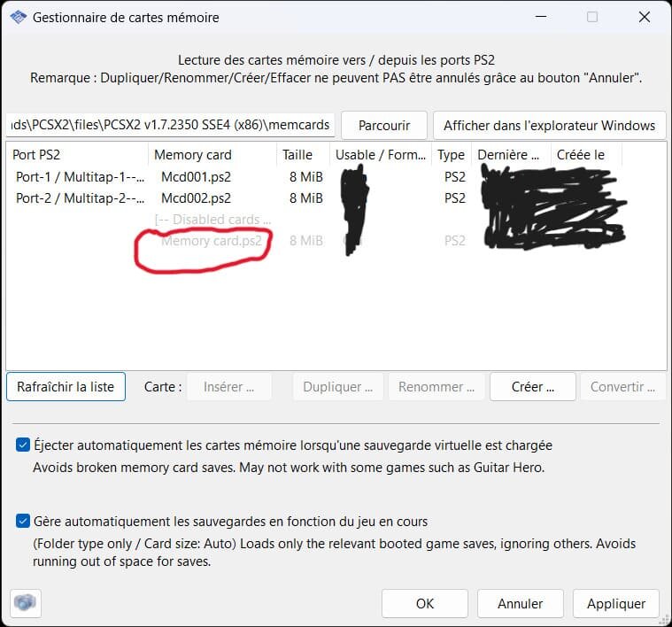The width and height of the screenshot is (672, 627).
Task: Open 'Afficher dans l'explorateur Windows'
Action: [549, 126]
